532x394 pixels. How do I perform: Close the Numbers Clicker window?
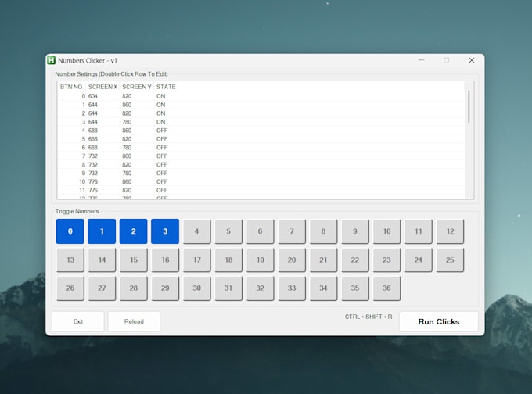click(x=472, y=60)
